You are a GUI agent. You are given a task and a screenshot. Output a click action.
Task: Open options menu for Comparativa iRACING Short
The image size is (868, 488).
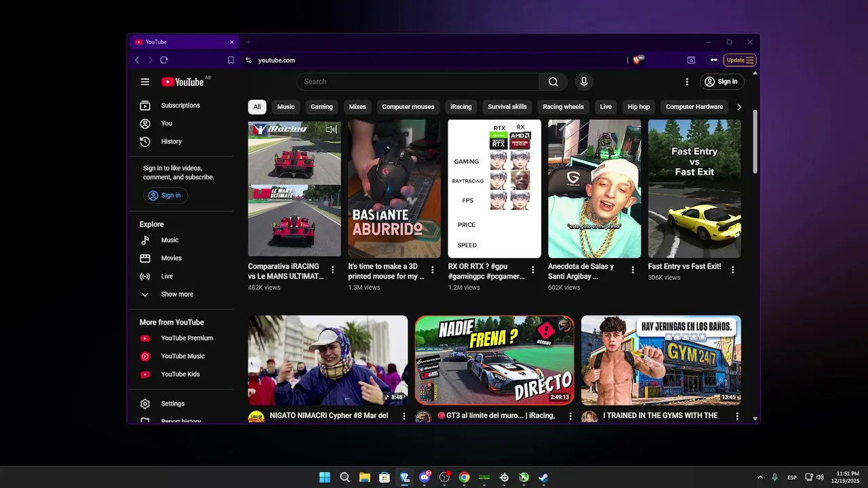click(x=332, y=270)
